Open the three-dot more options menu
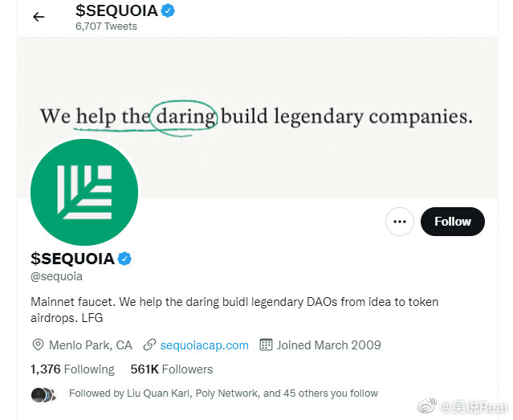 (399, 222)
